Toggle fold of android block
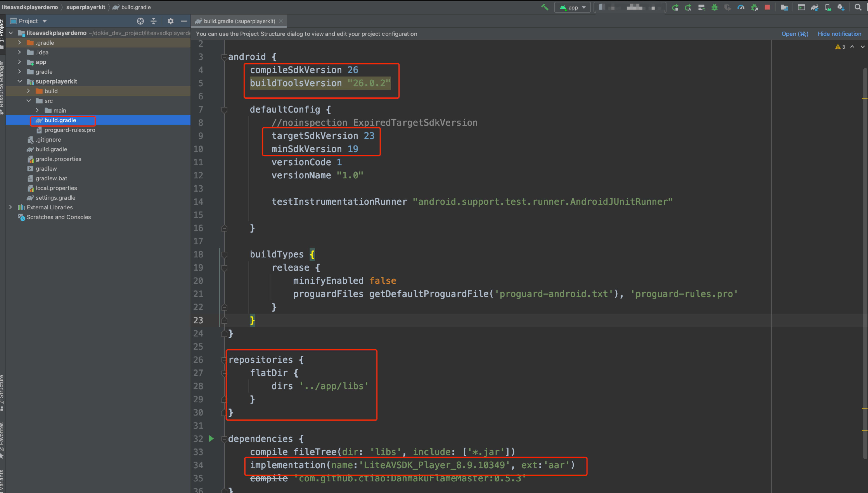Image resolution: width=868 pixels, height=493 pixels. pyautogui.click(x=224, y=57)
